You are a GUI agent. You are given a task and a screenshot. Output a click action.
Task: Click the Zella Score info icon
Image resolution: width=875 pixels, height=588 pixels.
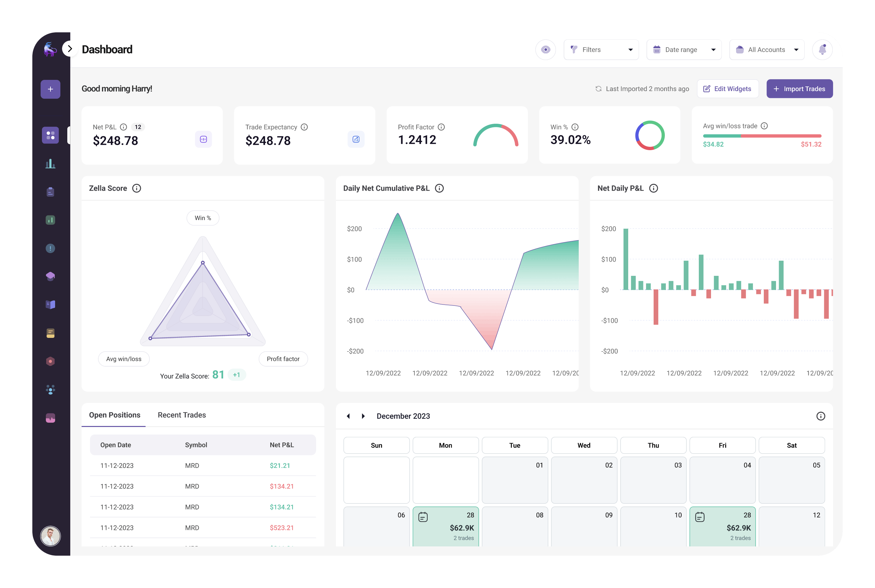[x=137, y=188]
